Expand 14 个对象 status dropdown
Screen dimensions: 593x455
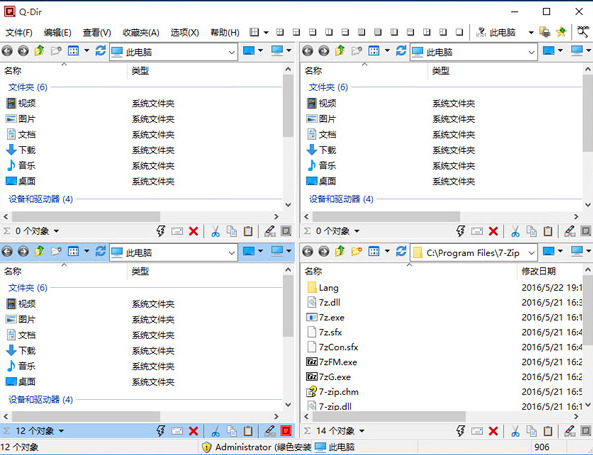tap(362, 431)
